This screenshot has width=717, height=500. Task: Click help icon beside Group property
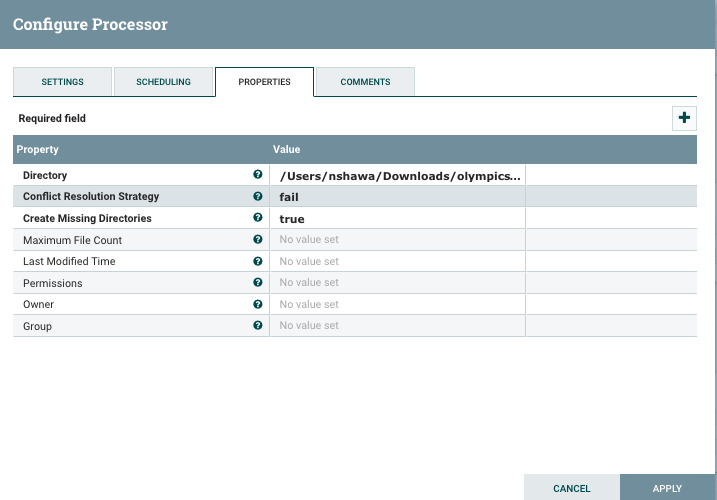pos(258,326)
